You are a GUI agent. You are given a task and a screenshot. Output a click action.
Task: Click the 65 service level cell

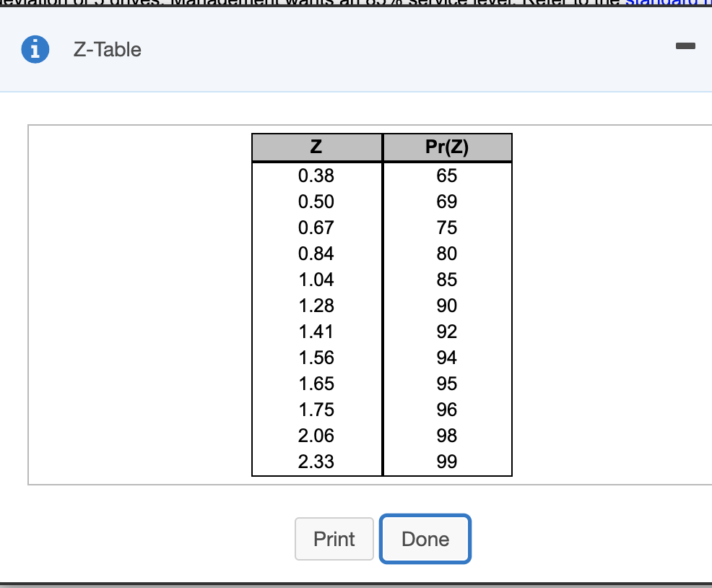coord(447,176)
